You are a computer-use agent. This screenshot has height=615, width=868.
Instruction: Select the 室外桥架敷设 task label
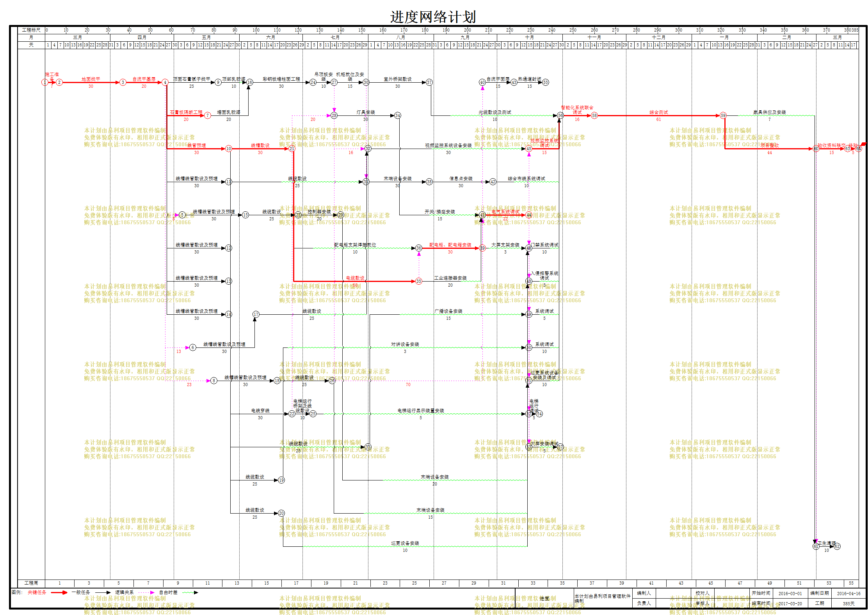tap(398, 79)
